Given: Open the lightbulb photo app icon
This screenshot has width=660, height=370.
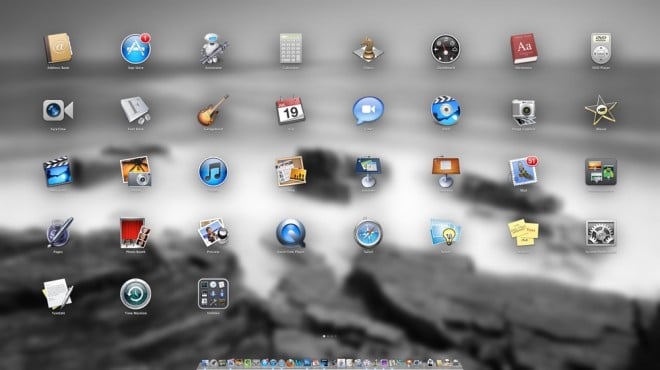Looking at the screenshot, I should 445,233.
